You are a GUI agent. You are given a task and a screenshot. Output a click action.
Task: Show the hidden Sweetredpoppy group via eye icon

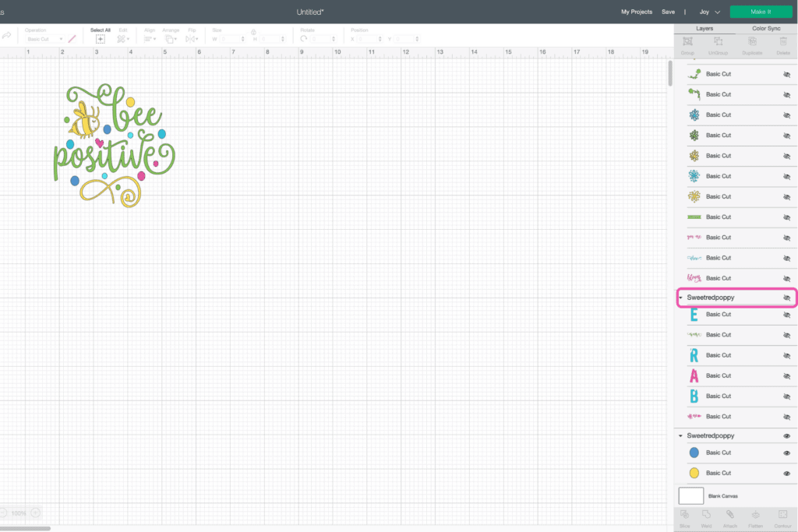coord(787,298)
